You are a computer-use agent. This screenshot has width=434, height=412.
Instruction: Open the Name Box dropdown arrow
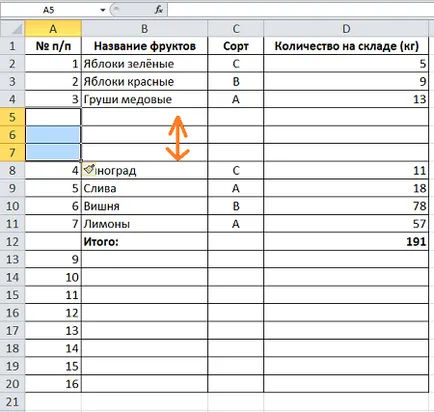pyautogui.click(x=103, y=10)
